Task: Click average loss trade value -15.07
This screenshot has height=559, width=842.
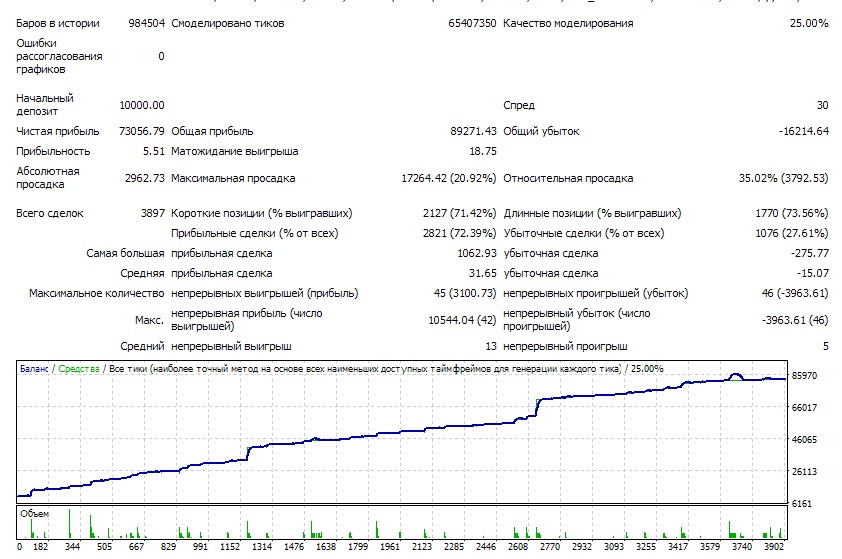Action: [812, 273]
